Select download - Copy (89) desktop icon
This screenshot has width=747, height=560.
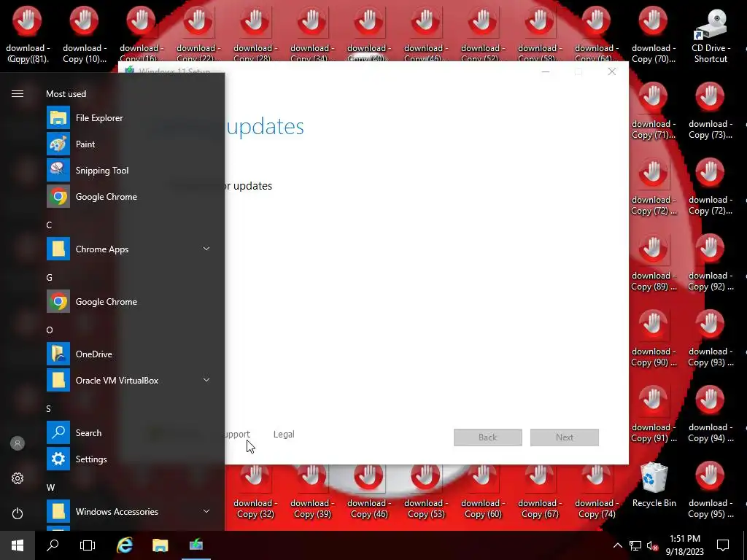tap(653, 262)
